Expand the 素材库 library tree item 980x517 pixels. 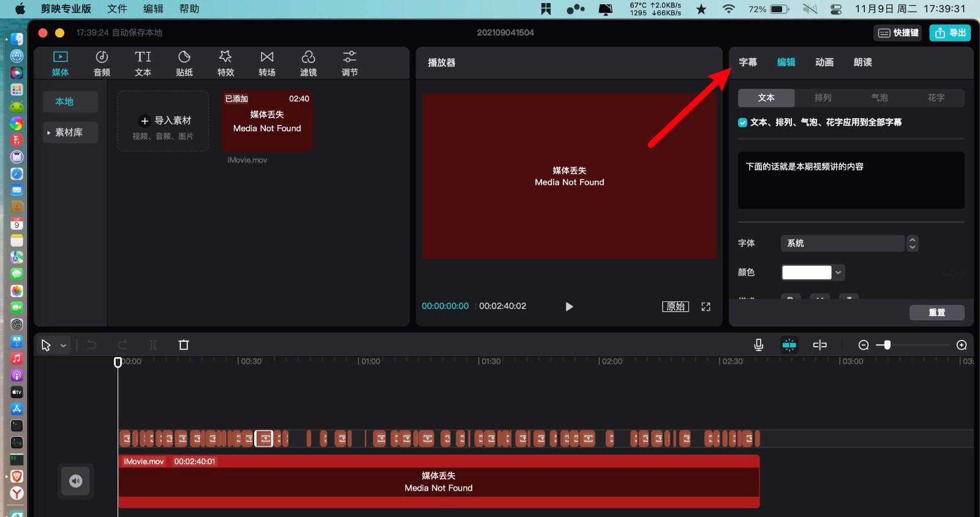tap(49, 132)
